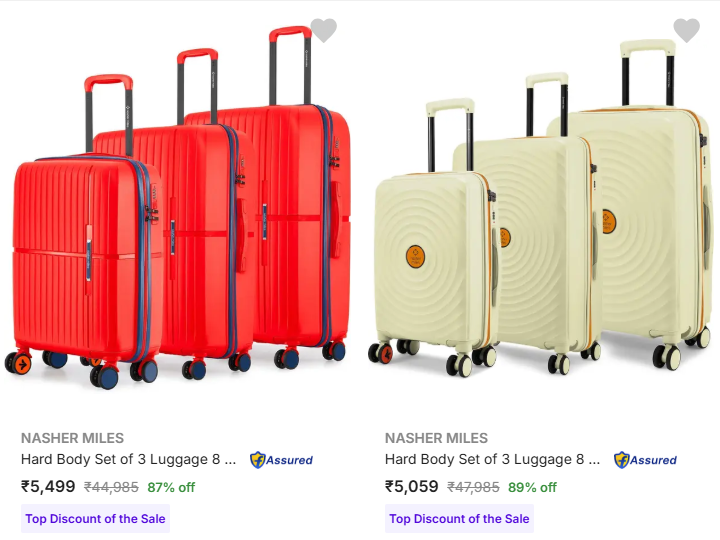Click the 87% off discount label
Image resolution: width=720 pixels, height=540 pixels.
[171, 487]
